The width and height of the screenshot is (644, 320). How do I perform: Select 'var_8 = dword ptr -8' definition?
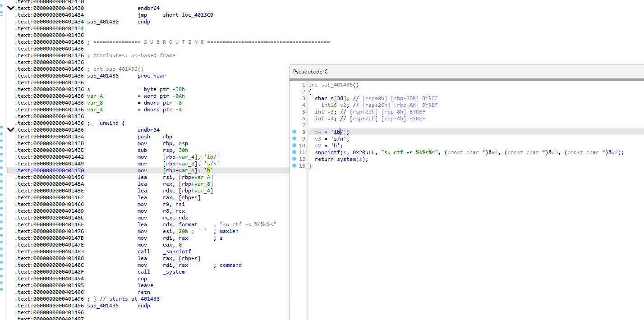(x=134, y=103)
